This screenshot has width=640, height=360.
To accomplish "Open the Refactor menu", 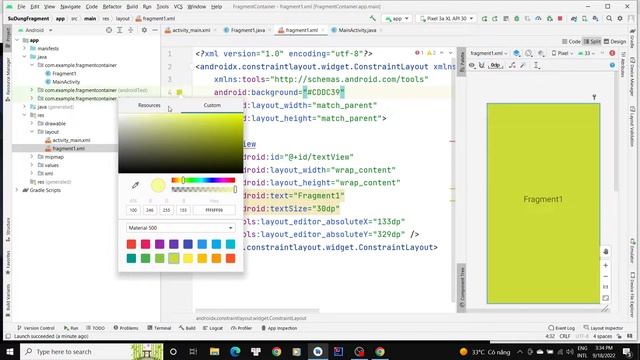I will click(112, 7).
